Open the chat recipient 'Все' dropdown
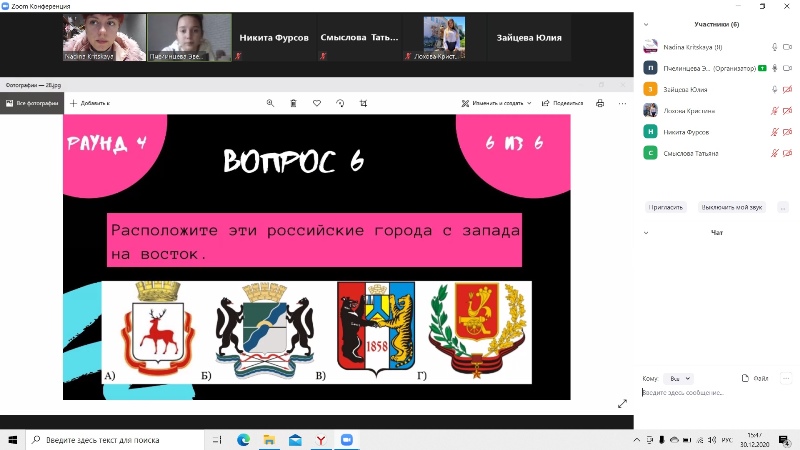 point(680,379)
